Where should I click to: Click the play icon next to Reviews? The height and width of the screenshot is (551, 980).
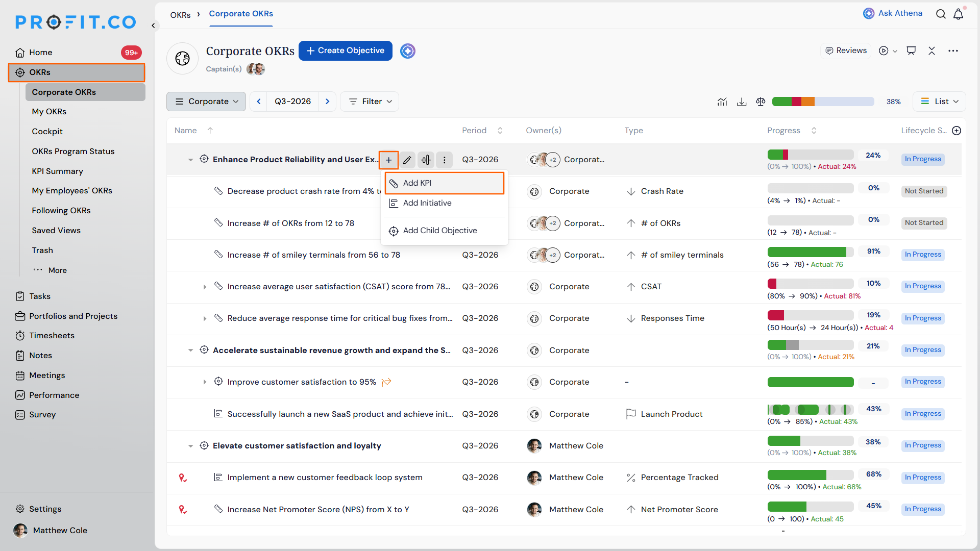[x=884, y=51]
